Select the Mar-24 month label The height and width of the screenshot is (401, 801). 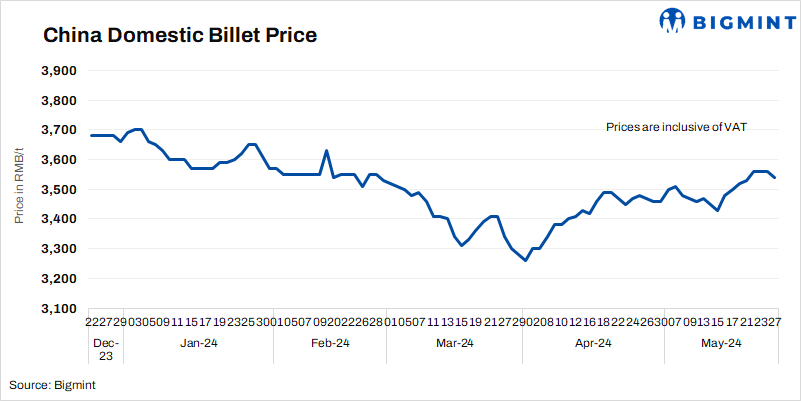coord(454,343)
